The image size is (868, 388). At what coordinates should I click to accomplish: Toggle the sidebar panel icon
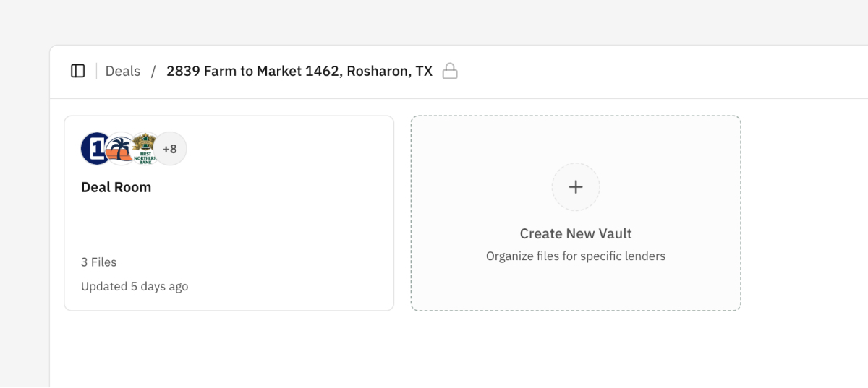click(x=77, y=71)
